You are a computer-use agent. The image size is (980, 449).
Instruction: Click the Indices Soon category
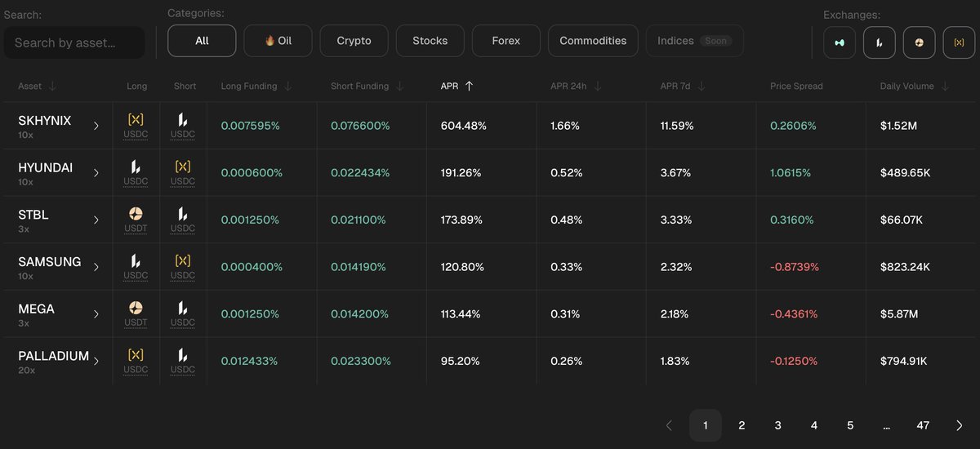695,41
